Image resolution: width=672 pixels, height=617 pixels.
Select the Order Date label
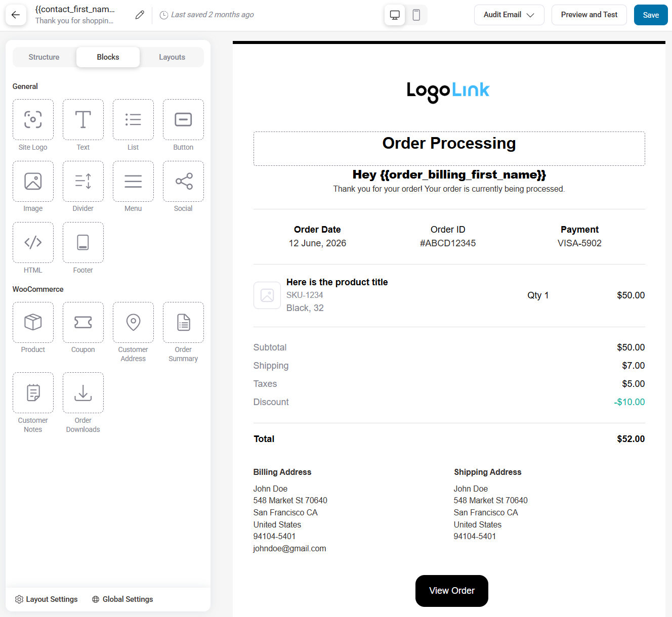(317, 230)
